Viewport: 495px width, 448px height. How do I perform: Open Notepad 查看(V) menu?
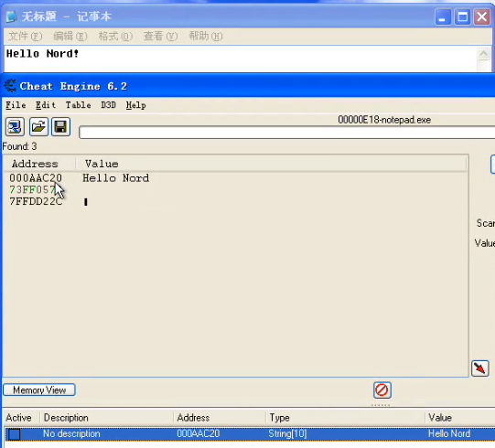coord(160,37)
